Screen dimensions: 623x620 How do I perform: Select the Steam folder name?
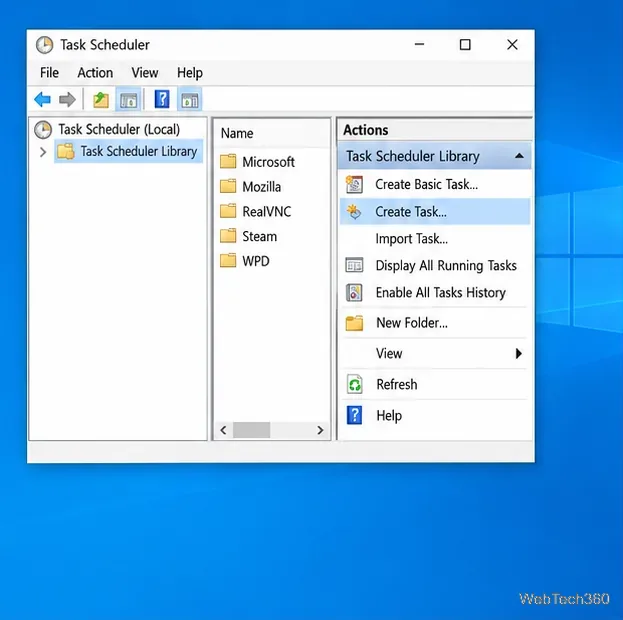pos(259,236)
